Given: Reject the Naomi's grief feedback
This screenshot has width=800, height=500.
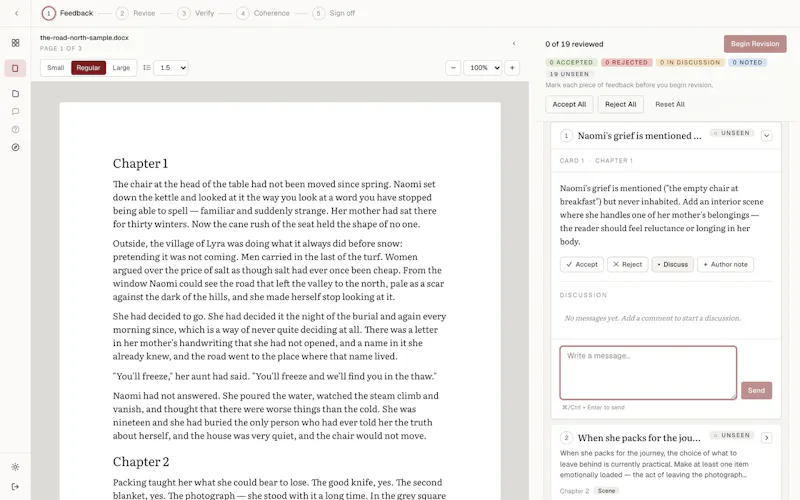Looking at the screenshot, I should pyautogui.click(x=628, y=264).
